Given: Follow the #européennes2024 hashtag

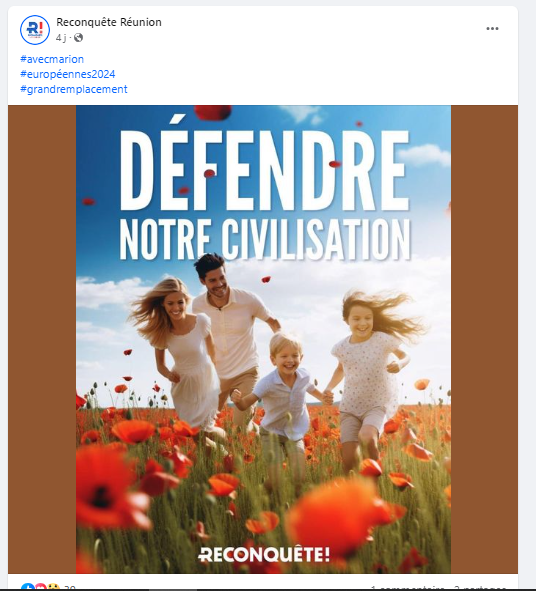Looking at the screenshot, I should pos(68,74).
